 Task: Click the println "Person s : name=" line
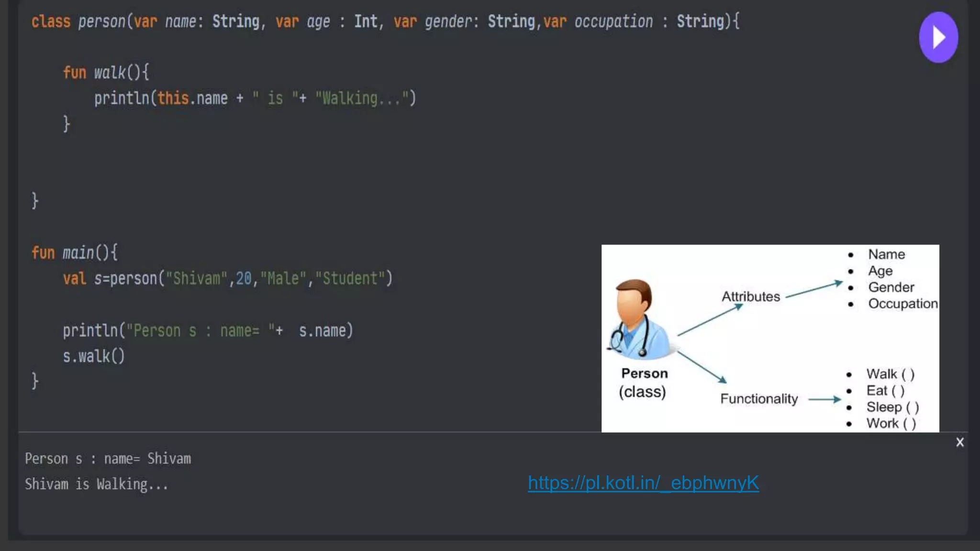(208, 331)
